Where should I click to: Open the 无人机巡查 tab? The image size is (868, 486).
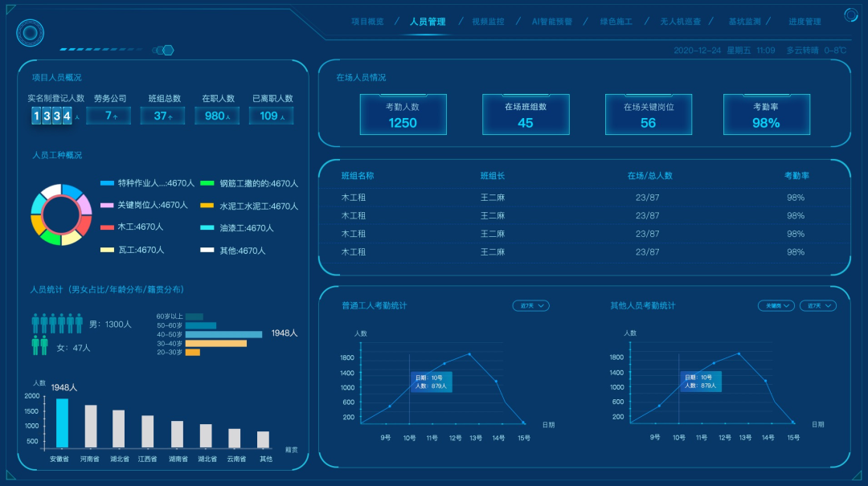point(680,22)
